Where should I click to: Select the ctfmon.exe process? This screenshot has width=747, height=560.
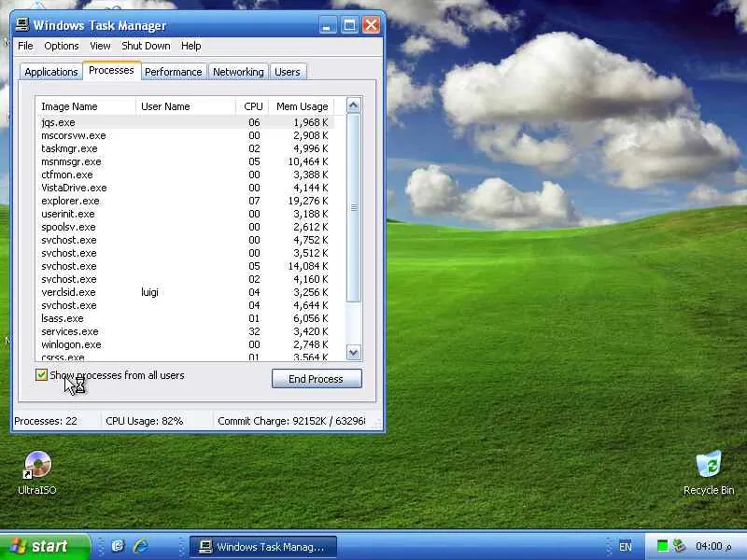185,175
